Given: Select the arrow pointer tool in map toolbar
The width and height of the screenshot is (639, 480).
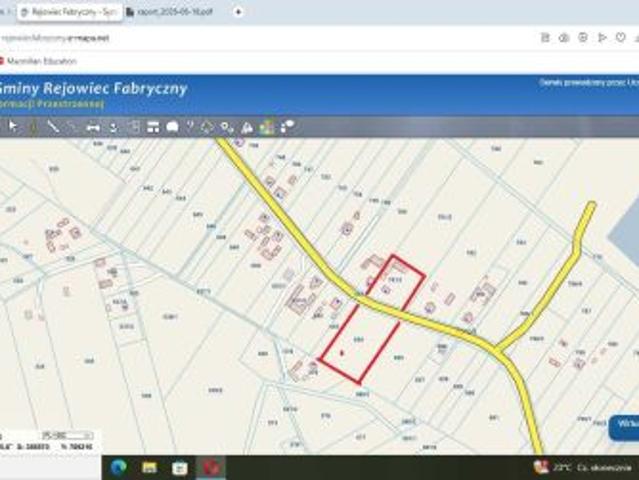Looking at the screenshot, I should point(13,127).
